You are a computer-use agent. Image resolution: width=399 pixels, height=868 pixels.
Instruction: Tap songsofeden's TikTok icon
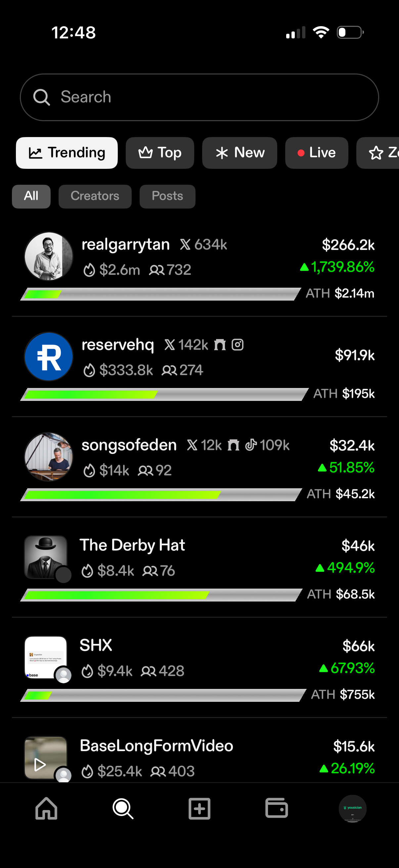tap(251, 445)
